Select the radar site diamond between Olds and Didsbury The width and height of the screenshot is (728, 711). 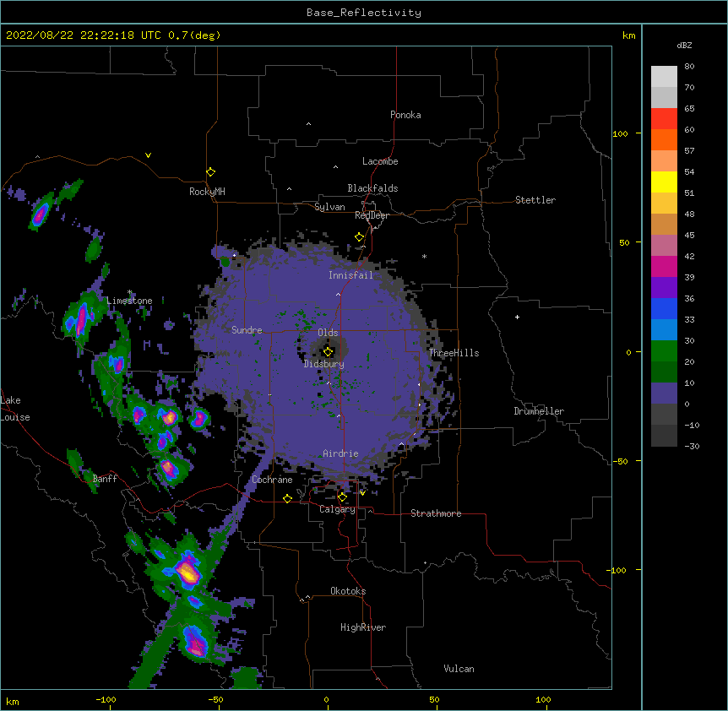tap(329, 352)
